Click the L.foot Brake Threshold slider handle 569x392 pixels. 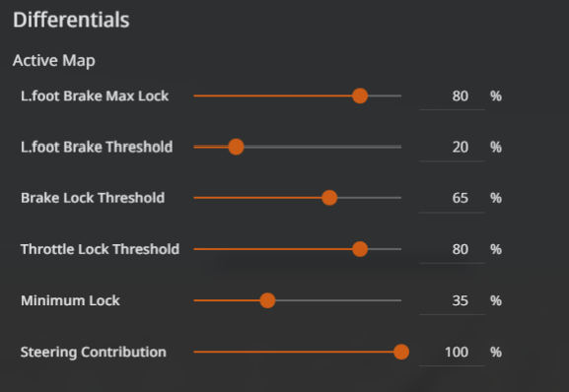[x=236, y=147]
